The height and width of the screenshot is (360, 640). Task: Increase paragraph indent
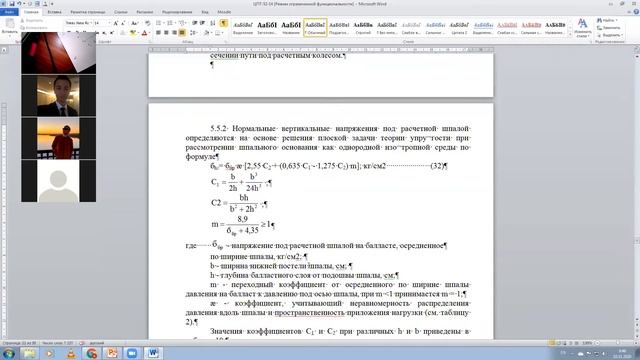coord(202,23)
